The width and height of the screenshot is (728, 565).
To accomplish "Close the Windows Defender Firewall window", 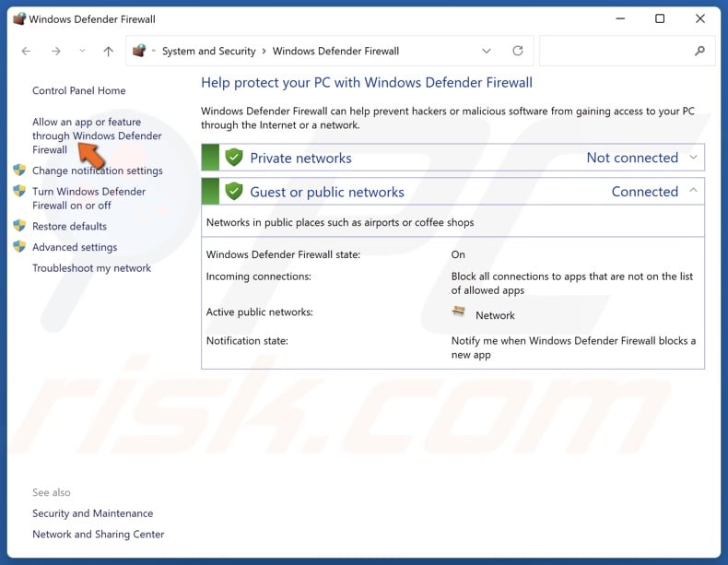I will click(x=700, y=18).
